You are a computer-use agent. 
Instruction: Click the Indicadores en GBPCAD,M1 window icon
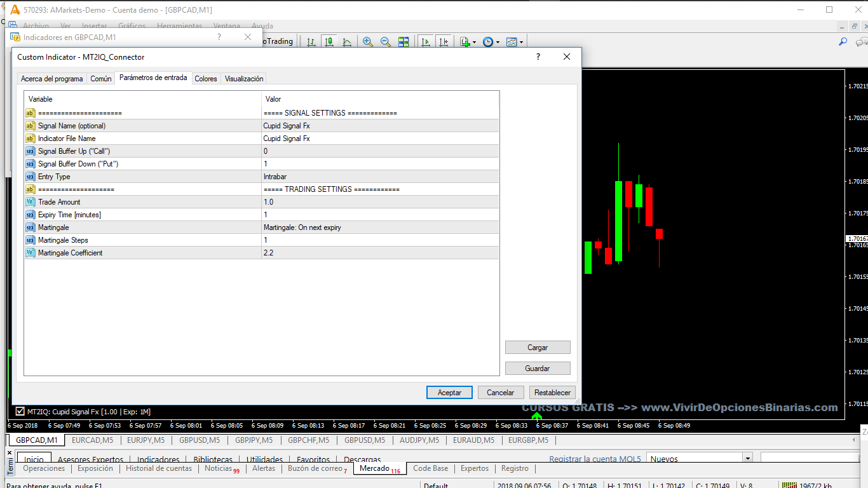15,37
